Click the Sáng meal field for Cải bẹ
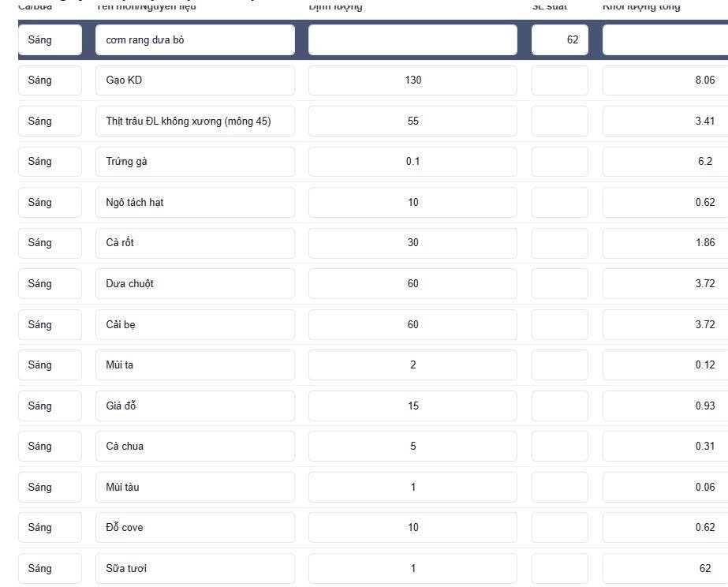The height and width of the screenshot is (587, 728). tap(50, 324)
